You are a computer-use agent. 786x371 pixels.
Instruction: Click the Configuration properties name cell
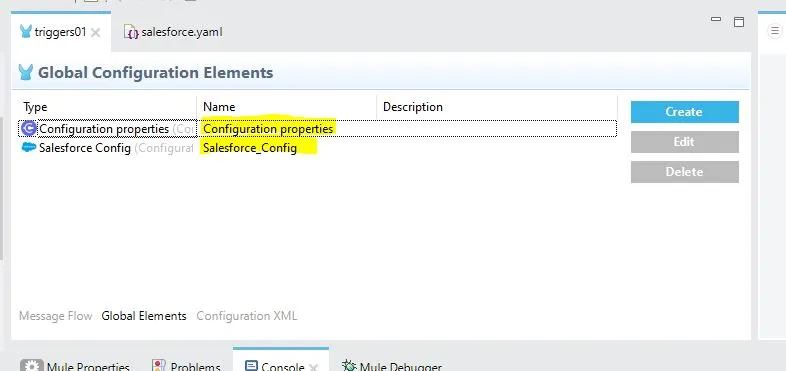click(x=268, y=129)
